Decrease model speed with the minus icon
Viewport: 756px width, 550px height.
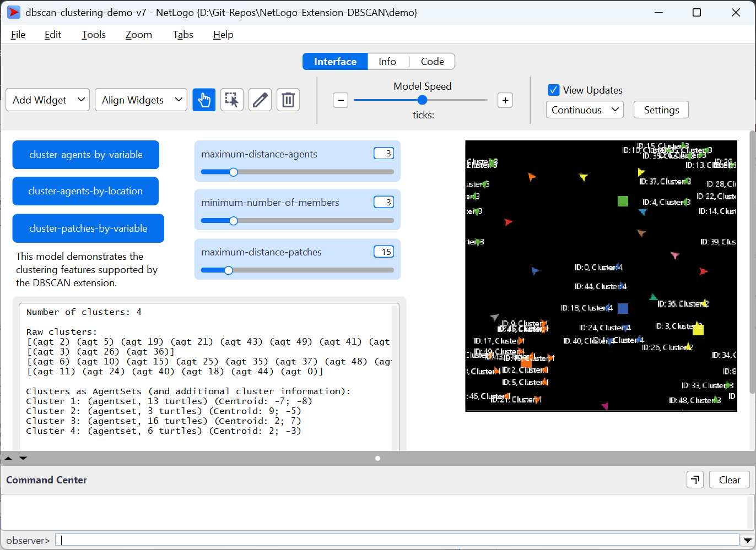[341, 100]
